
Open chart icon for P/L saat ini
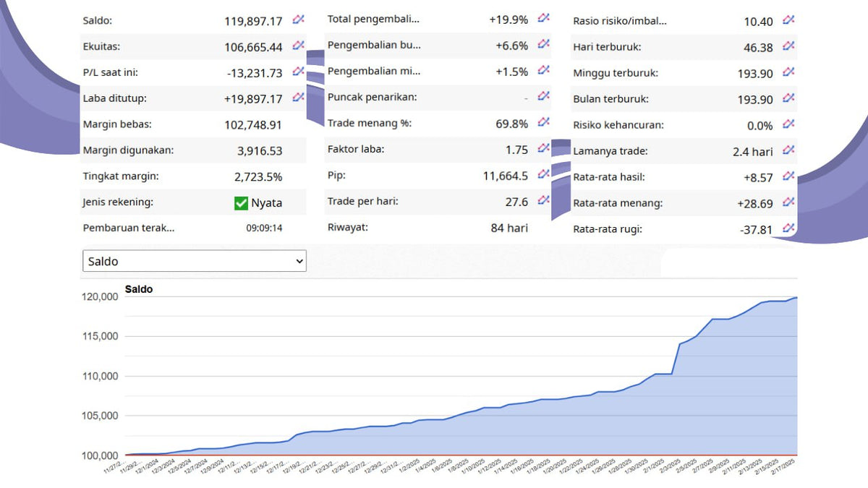[298, 72]
